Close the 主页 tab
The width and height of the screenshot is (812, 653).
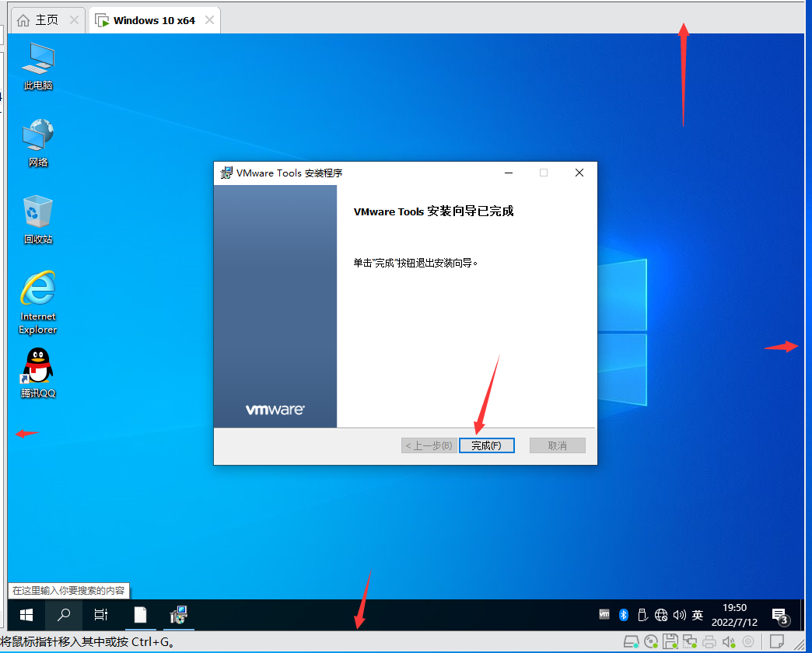[74, 20]
